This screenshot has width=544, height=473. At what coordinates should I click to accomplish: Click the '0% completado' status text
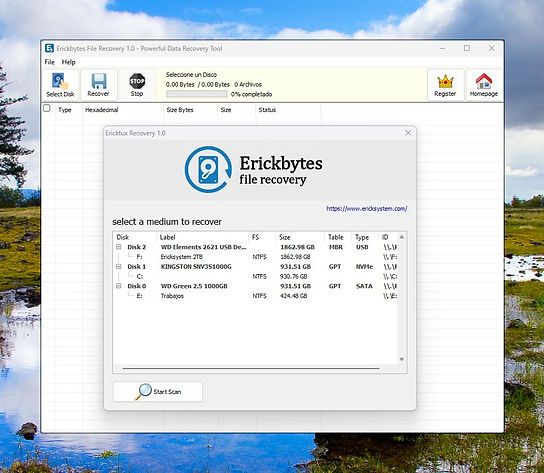[252, 94]
